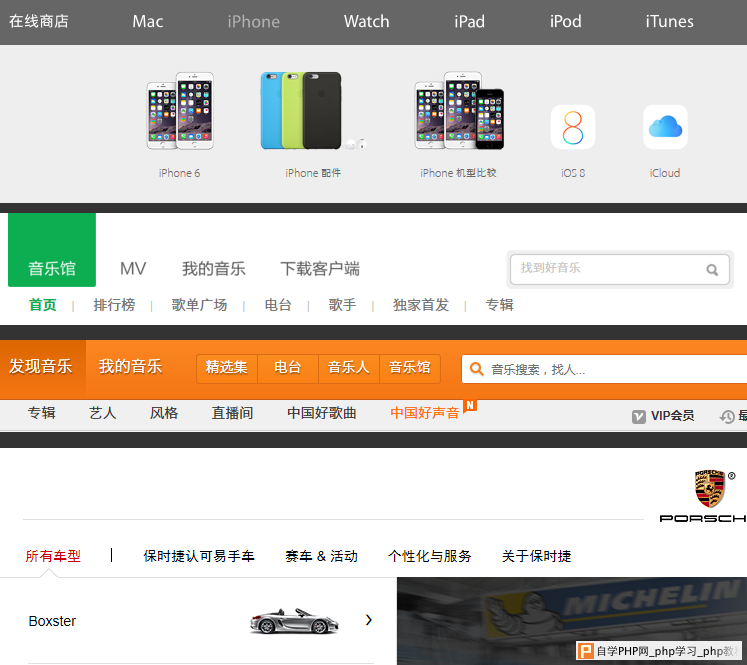Image resolution: width=747 pixels, height=665 pixels.
Task: Click the orange 电台 button
Action: [x=288, y=368]
